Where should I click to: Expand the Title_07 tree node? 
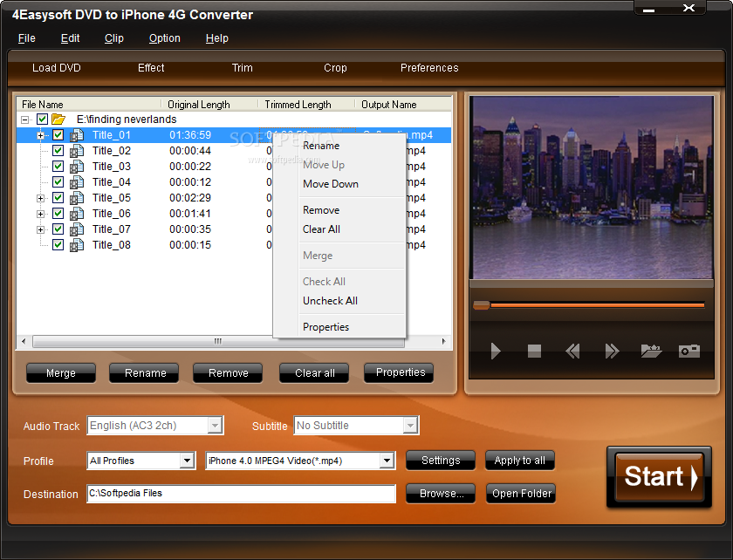[x=41, y=229]
